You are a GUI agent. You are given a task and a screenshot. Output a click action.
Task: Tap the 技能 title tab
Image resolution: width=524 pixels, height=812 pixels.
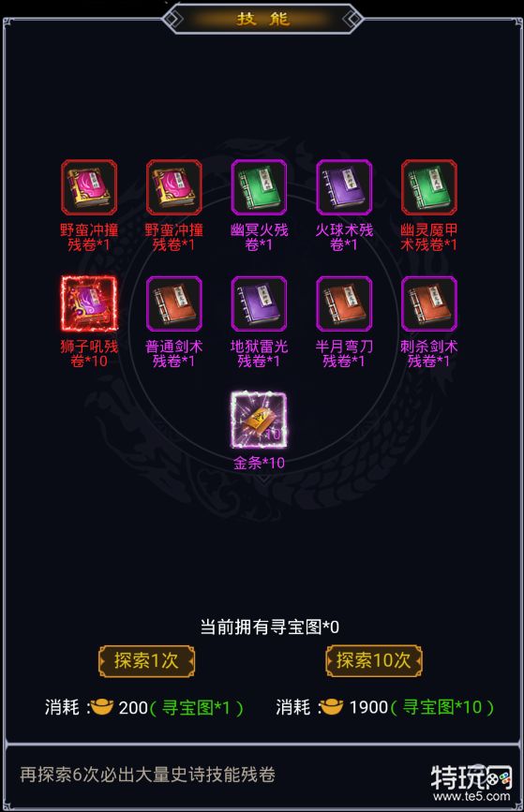[x=262, y=19]
